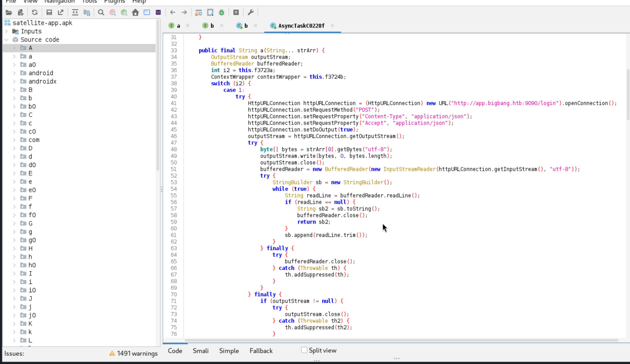
Task: Click the green bug debugger icon
Action: coord(222,12)
